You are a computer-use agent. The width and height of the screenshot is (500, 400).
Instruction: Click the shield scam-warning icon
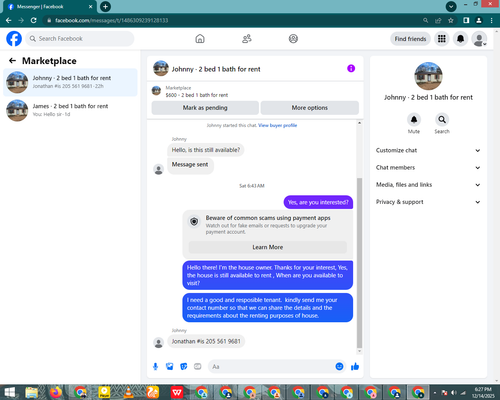(194, 221)
